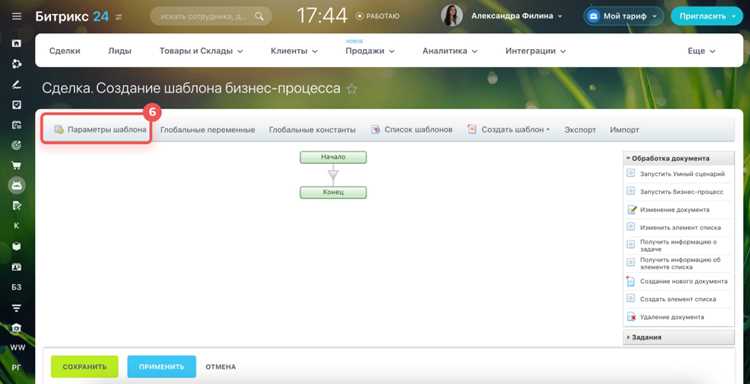The width and height of the screenshot is (750, 384).
Task: Open the highlighted CRM sidebar icon
Action: coord(17,186)
